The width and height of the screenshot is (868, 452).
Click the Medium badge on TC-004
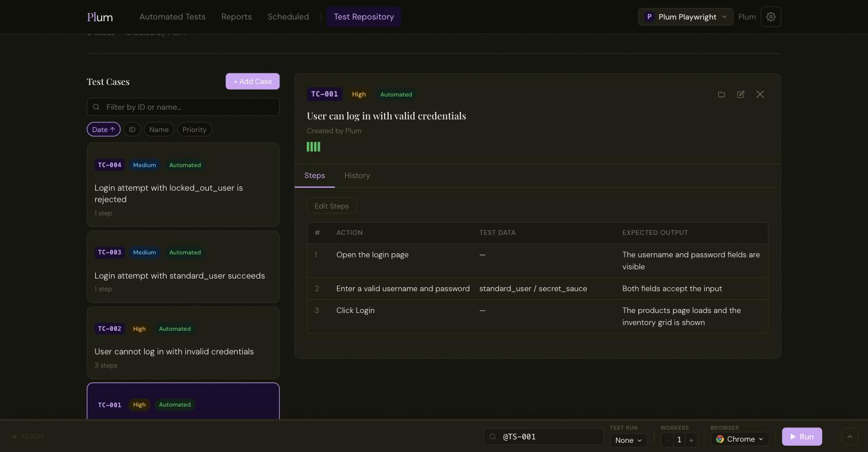pos(145,165)
